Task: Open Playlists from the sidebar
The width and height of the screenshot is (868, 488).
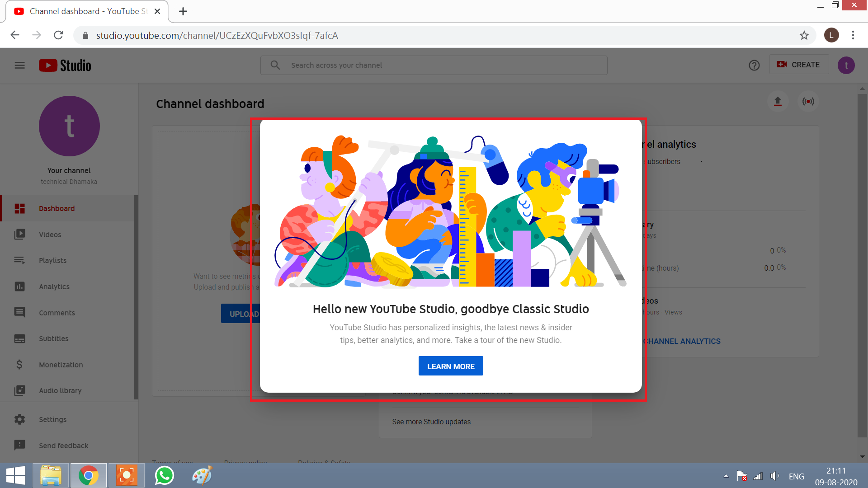Action: click(52, 260)
